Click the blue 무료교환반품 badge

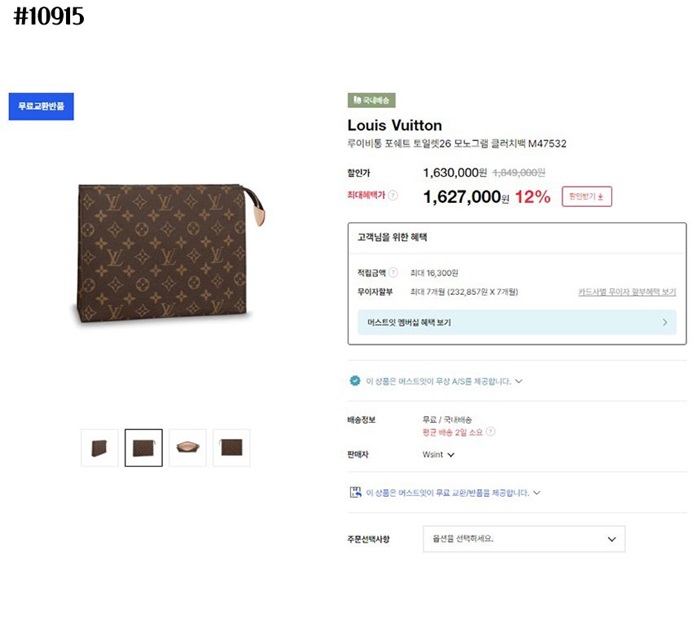coord(41,107)
